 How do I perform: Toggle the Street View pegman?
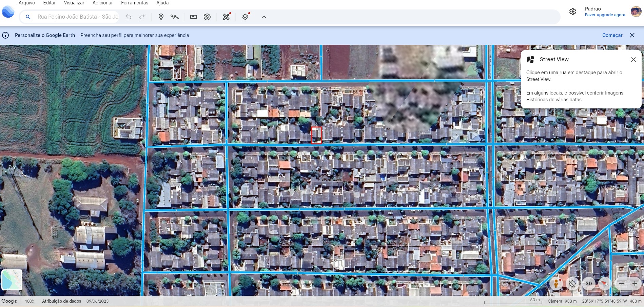[556, 284]
